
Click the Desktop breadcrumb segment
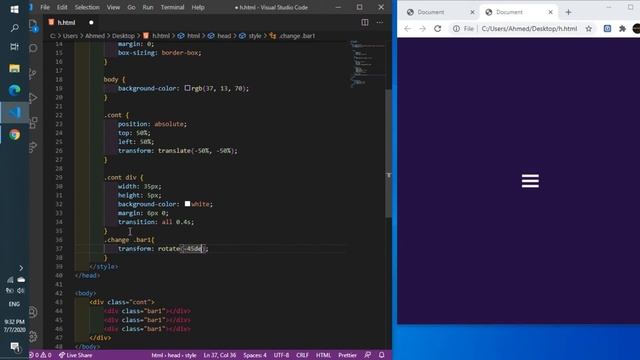click(123, 36)
